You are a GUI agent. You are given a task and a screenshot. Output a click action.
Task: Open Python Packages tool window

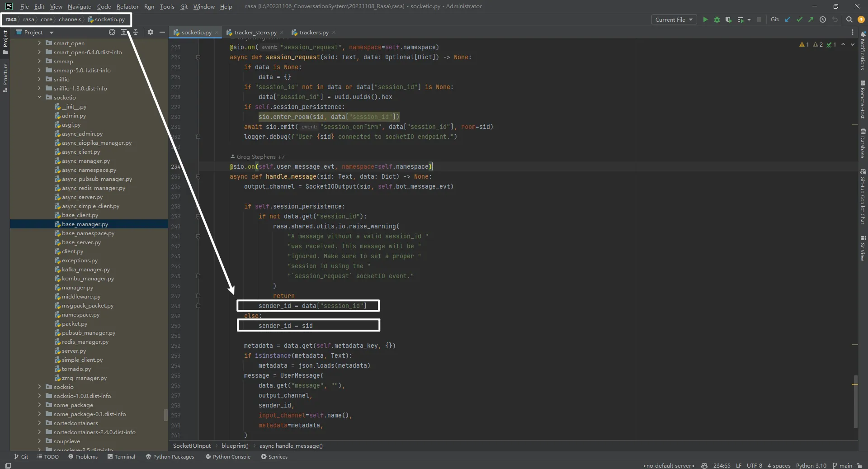point(170,456)
